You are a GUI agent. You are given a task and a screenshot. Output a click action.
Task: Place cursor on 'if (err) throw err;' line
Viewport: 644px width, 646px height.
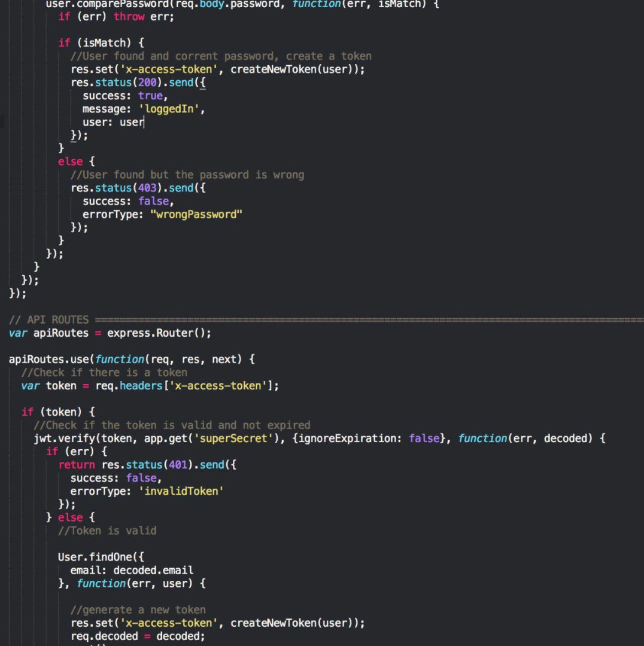[x=116, y=17]
